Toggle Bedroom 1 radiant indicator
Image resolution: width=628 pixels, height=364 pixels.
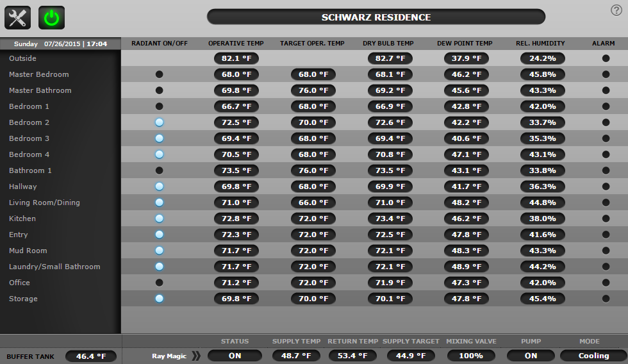pos(160,106)
